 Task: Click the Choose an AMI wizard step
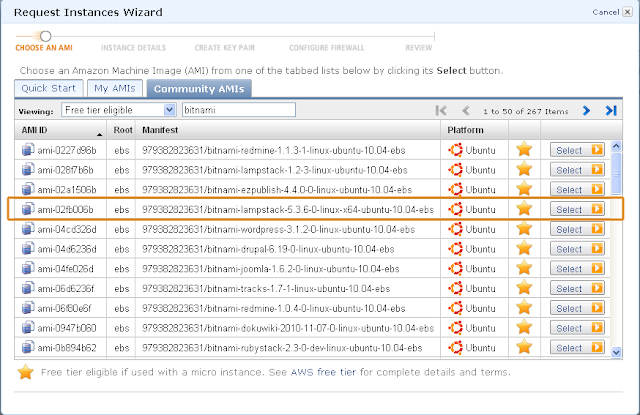coord(44,48)
